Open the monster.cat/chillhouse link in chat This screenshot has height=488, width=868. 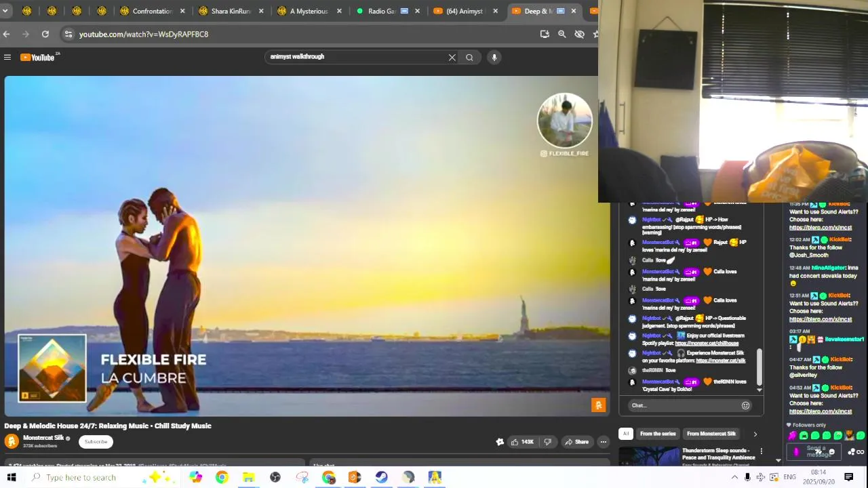tap(707, 344)
